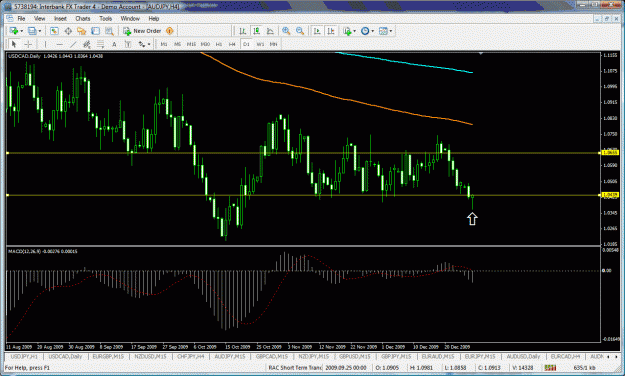Expand the Periods dropdown arrow

point(373,31)
